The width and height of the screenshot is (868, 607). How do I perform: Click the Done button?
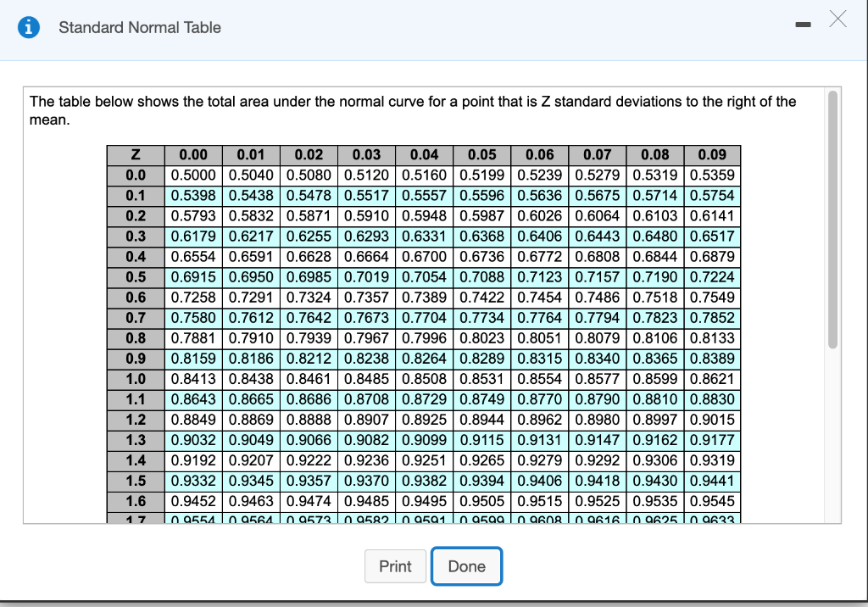[x=466, y=566]
